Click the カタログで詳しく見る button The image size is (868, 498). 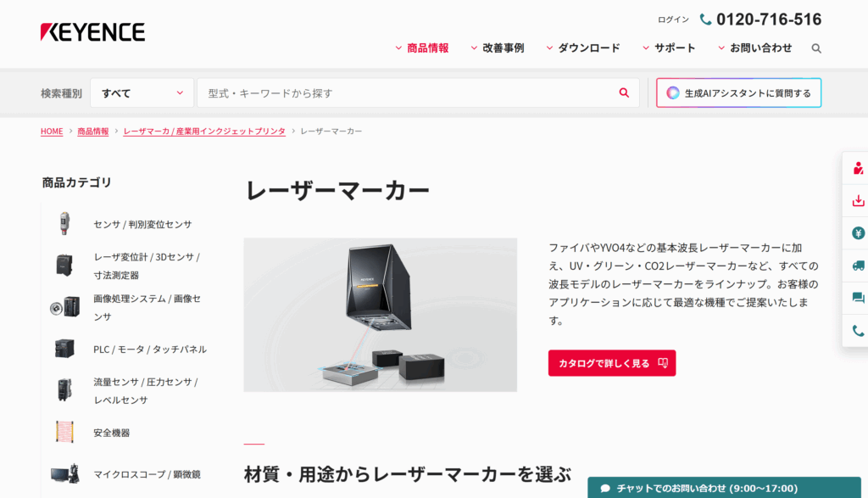(612, 363)
